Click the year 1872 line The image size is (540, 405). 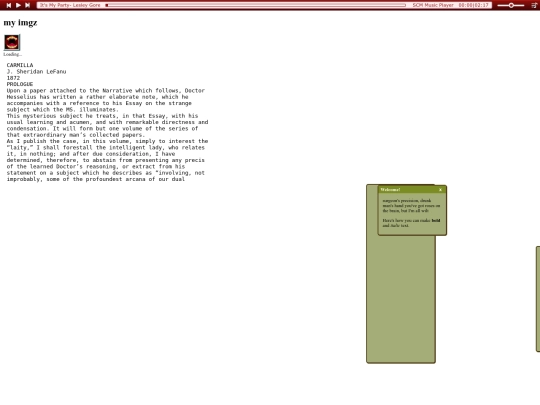pos(13,78)
